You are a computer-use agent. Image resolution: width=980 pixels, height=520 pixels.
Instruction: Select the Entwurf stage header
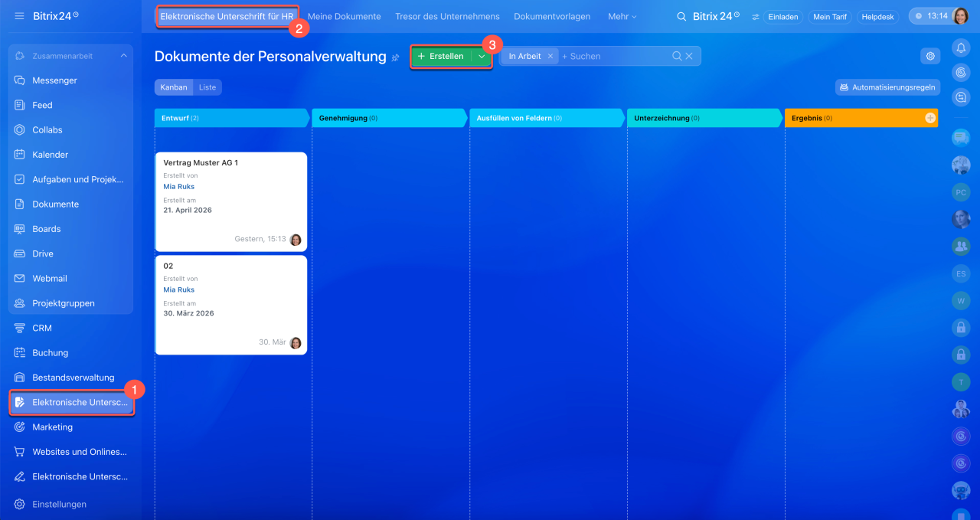[231, 118]
